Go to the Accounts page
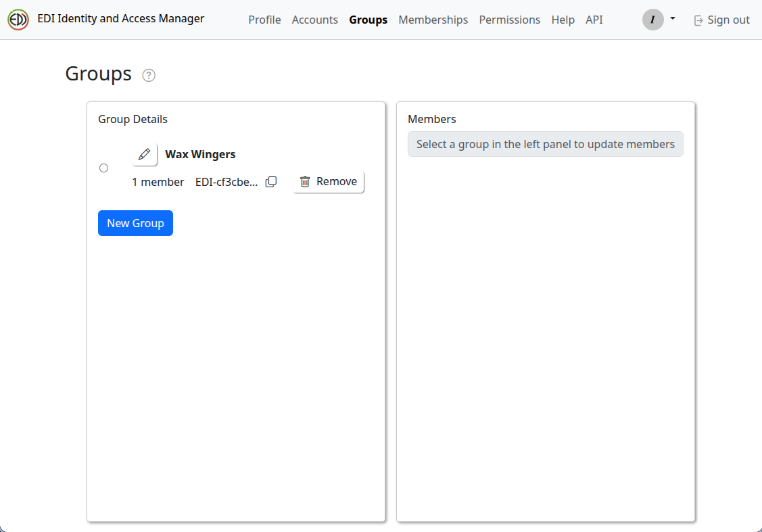This screenshot has width=762, height=532. pos(315,20)
